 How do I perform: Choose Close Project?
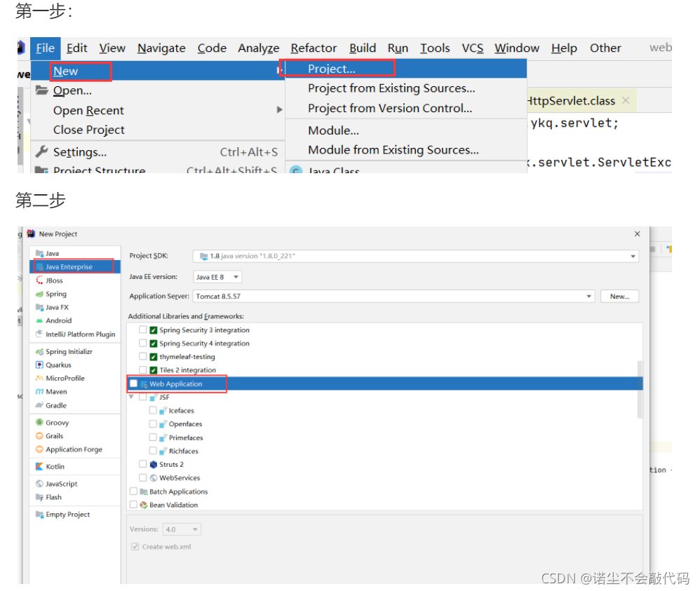[89, 130]
